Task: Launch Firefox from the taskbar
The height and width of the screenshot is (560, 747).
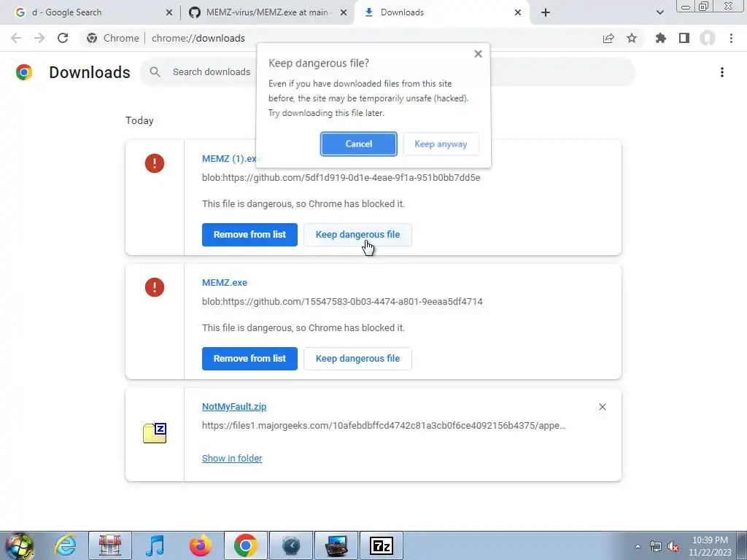Action: 200,545
